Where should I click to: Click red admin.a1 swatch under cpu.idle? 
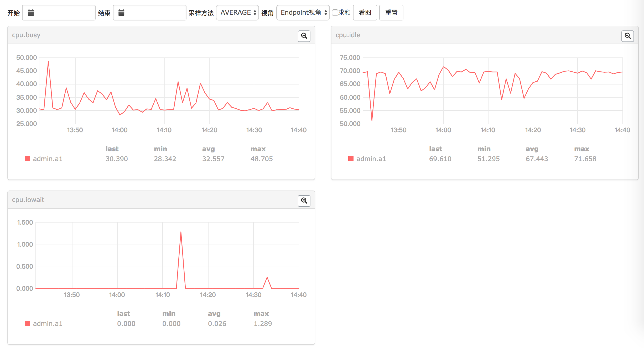351,158
